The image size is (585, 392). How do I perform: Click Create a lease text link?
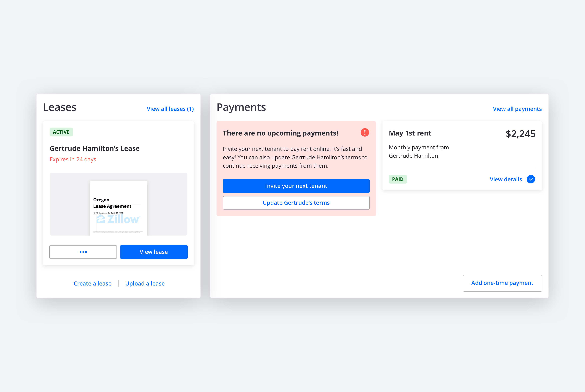point(92,283)
